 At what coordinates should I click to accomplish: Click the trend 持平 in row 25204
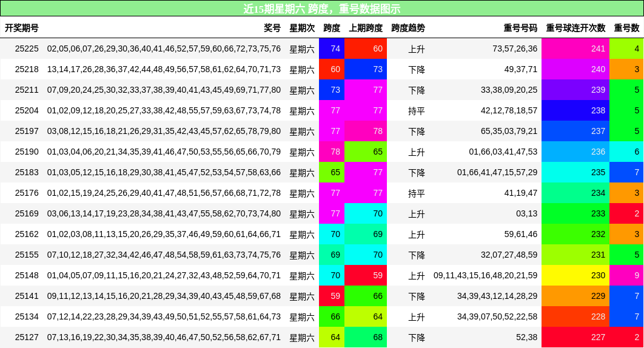[417, 111]
